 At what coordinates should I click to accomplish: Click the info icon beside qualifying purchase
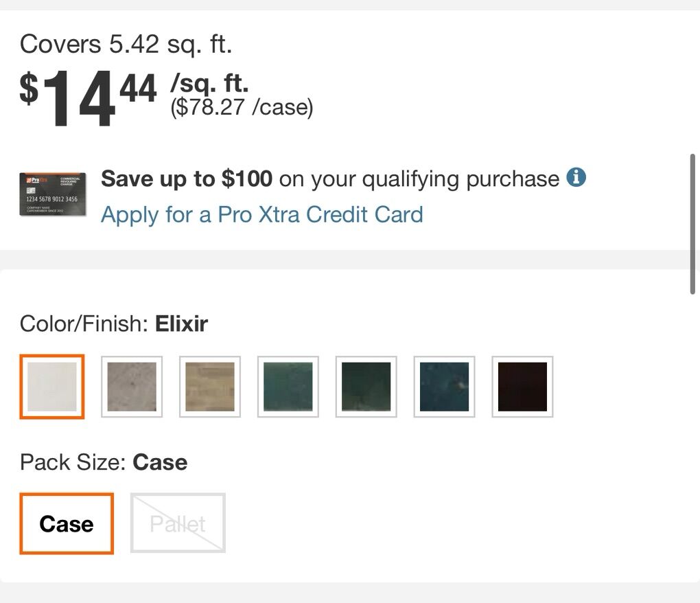pyautogui.click(x=576, y=179)
